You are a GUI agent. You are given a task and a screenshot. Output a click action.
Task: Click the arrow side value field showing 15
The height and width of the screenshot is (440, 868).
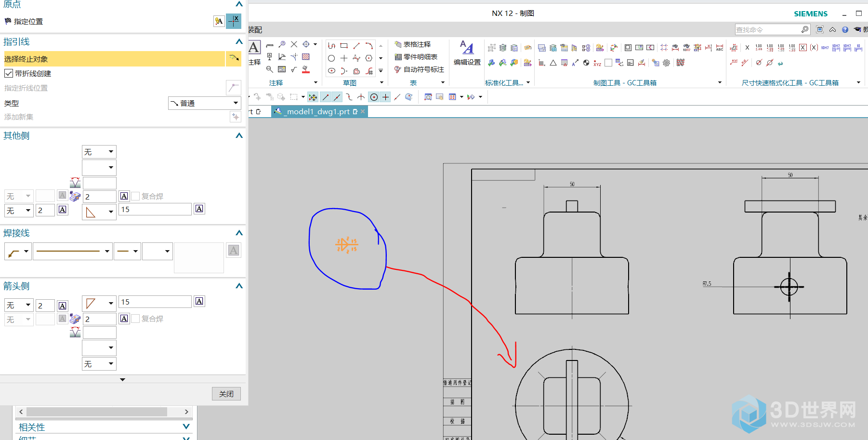[x=155, y=302]
